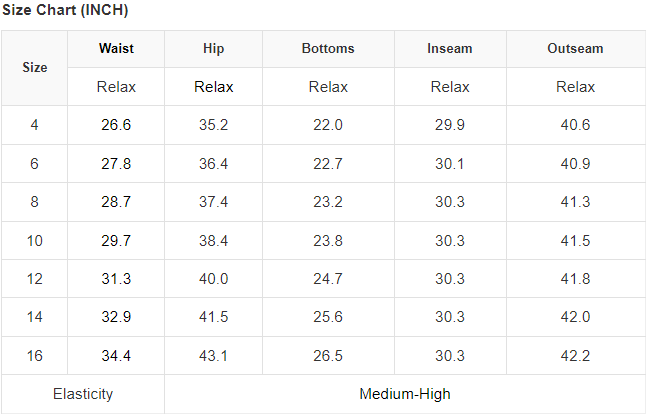Select waist value 31.3 for size 12
Viewport: 650px width, 417px height.
click(x=116, y=278)
